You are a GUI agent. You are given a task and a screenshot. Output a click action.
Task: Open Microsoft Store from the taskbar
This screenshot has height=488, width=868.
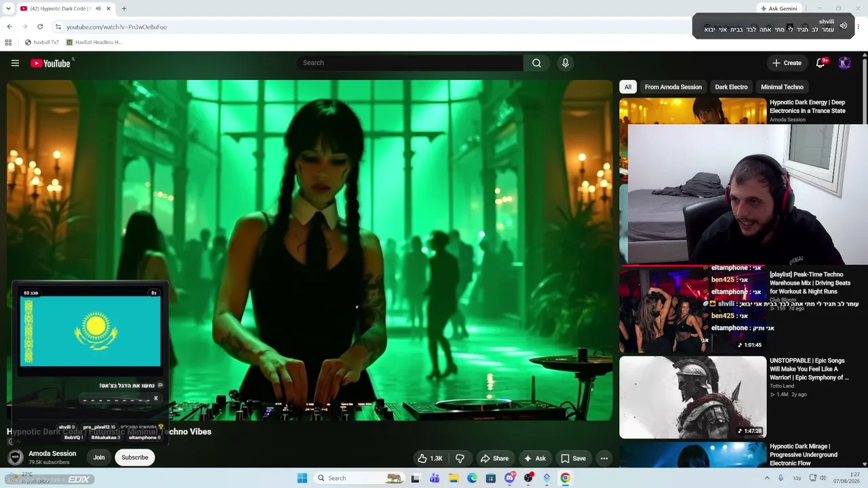491,478
